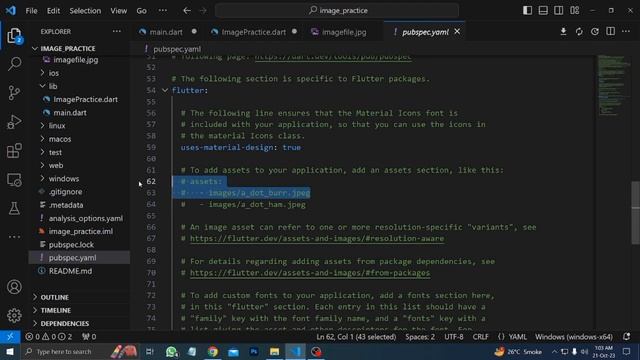Viewport: 640px width, 360px height.
Task: Open Source Control view
Action: tap(14, 93)
